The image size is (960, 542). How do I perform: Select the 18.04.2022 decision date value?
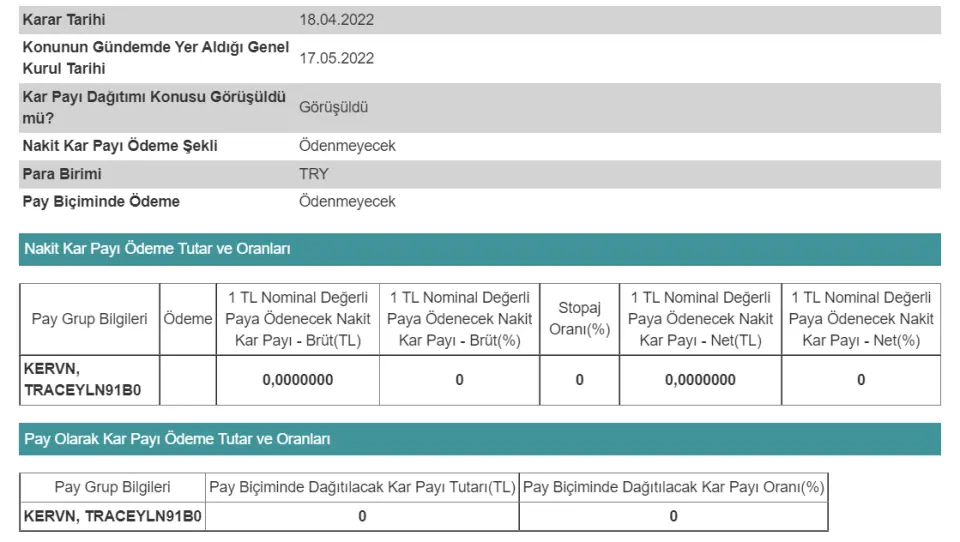337,20
